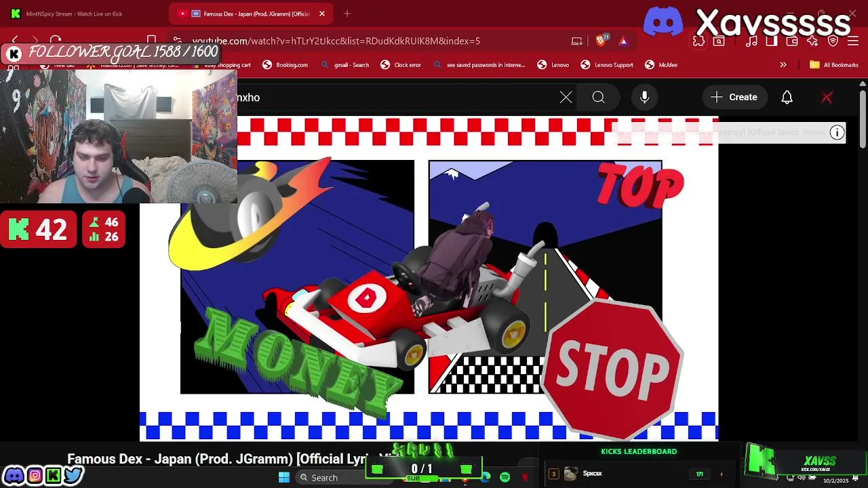Viewport: 868px width, 488px height.
Task: Click the YouTube search magnifier button
Action: 598,98
